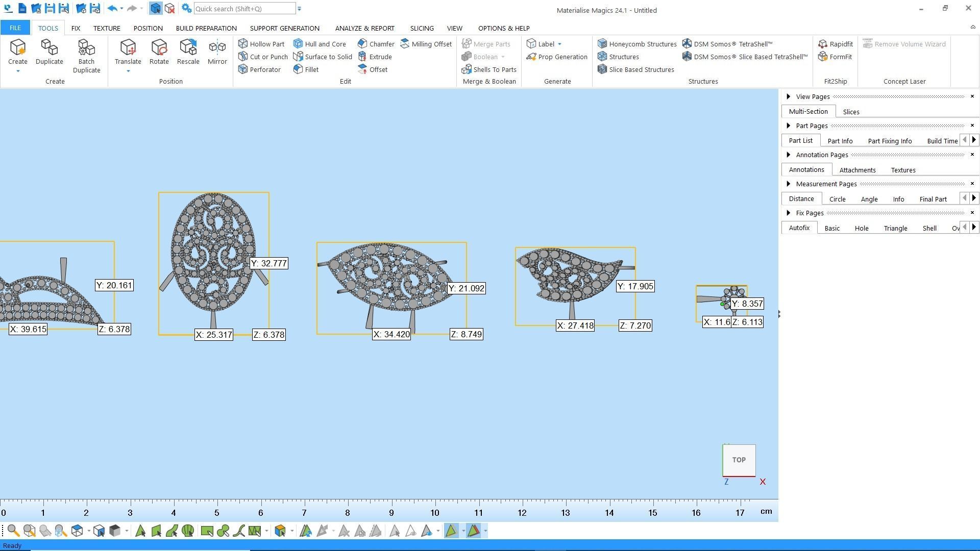
Task: Collapse the Measurement Pages expander
Action: (789, 184)
